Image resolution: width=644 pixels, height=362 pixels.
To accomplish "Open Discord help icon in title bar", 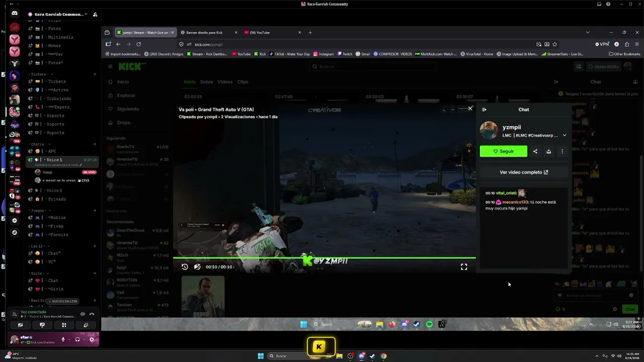I will 609,4.
